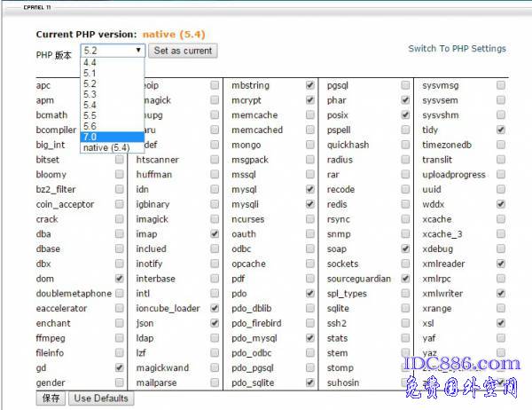This screenshot has width=532, height=410.
Task: Uncheck the mysqli extension
Action: 309,204
